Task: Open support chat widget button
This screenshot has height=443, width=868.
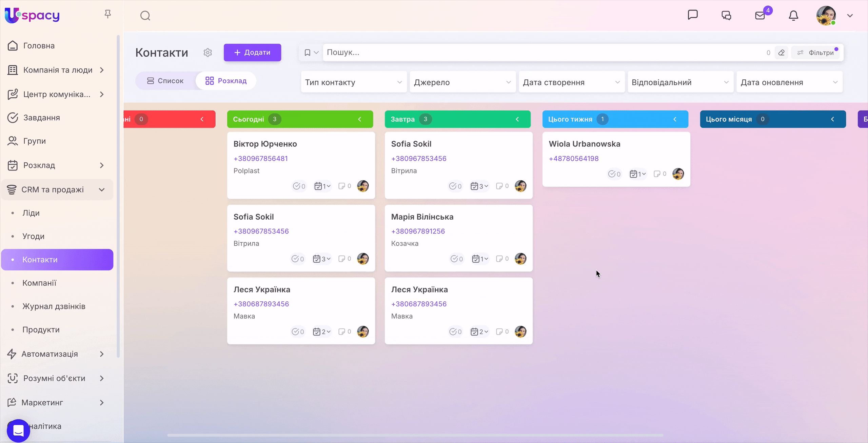Action: [18, 431]
